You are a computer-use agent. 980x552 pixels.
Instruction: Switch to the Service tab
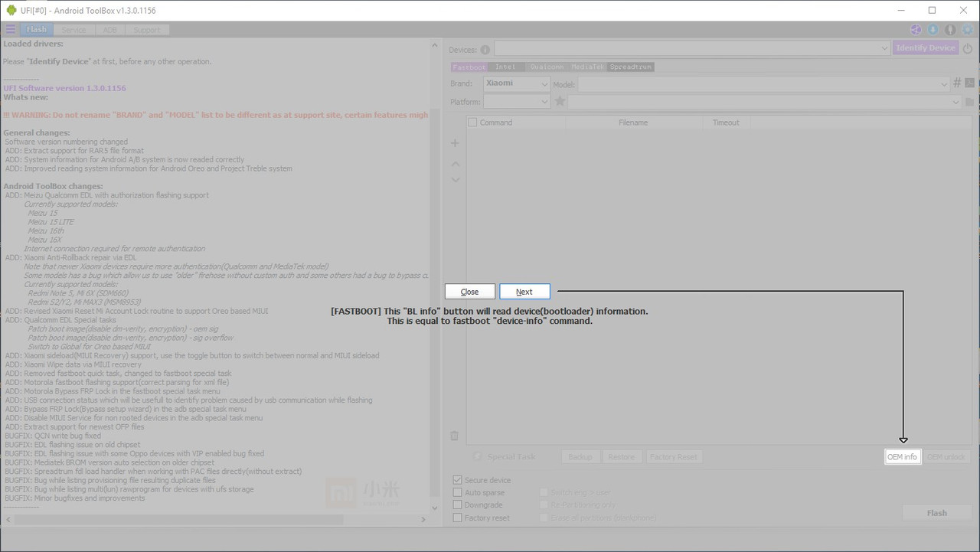click(74, 30)
